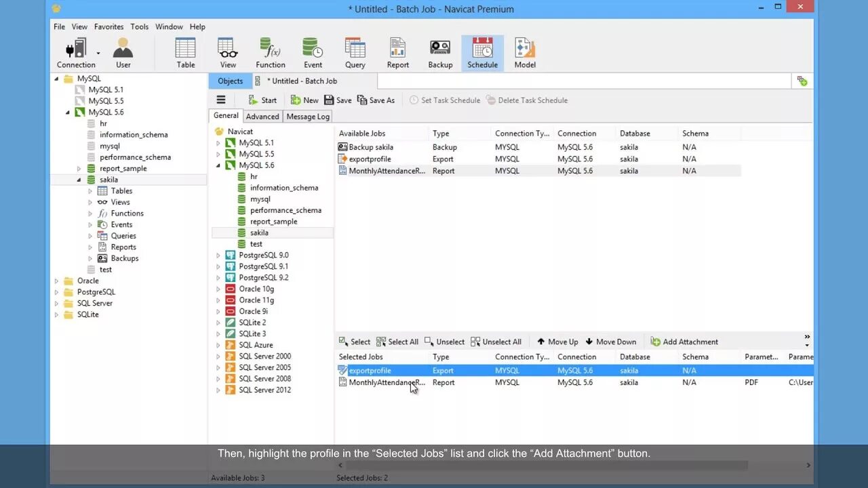Switch to the Message Log tab
This screenshot has width=868, height=488.
[308, 117]
